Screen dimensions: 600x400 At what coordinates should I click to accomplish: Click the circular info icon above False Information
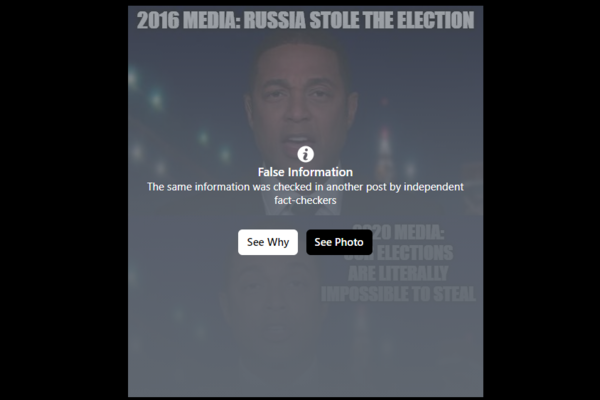[x=305, y=154]
